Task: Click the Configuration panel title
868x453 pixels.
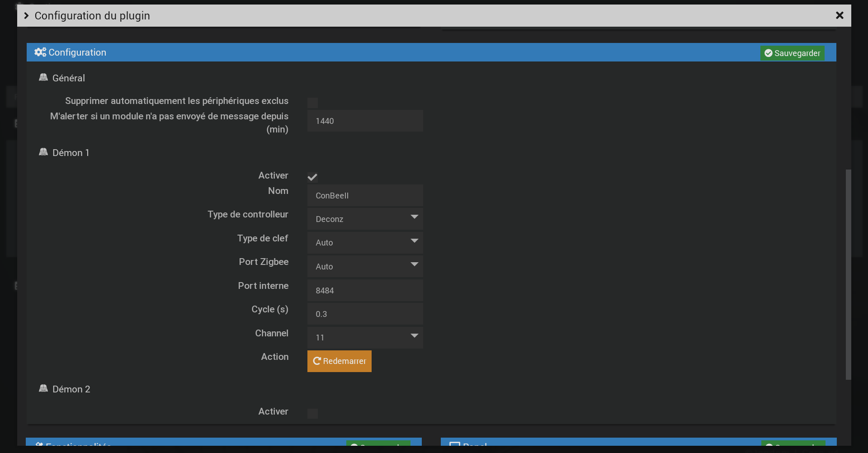Action: 77,52
